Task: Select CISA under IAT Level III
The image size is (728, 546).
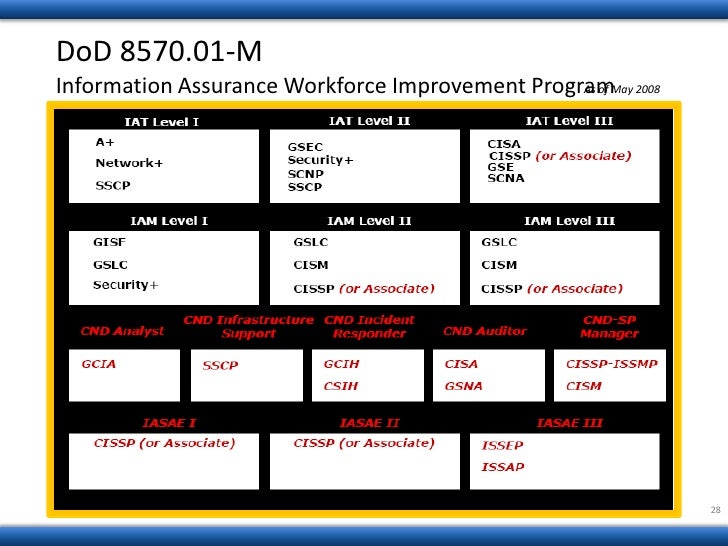Action: (504, 144)
